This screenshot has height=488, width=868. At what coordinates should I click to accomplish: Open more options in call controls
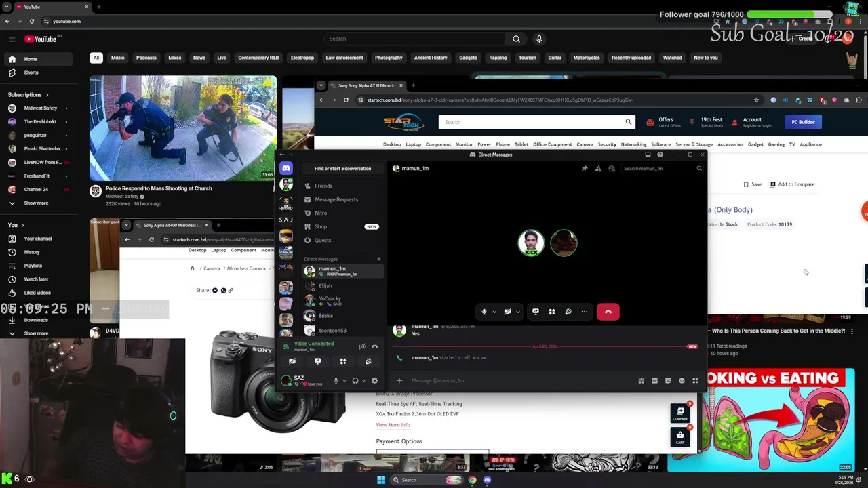tap(585, 312)
